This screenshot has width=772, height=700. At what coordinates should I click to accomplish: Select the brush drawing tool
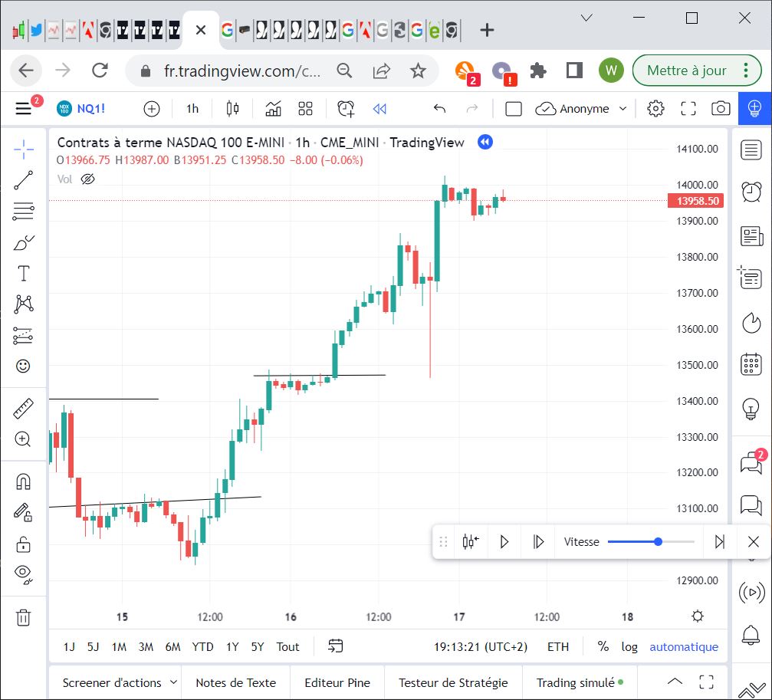23,242
